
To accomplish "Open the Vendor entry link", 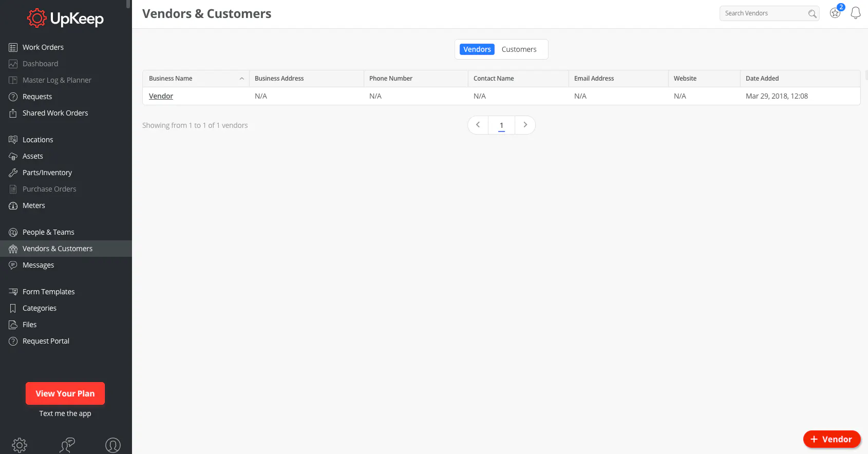I will (x=161, y=96).
